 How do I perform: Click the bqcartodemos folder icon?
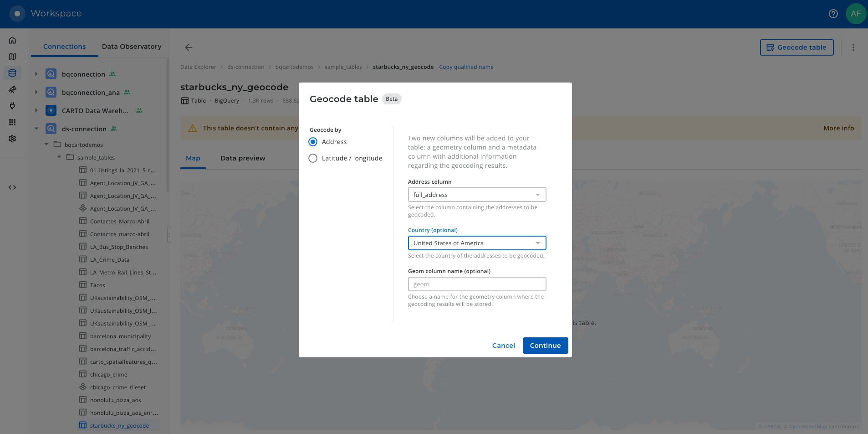click(x=57, y=144)
